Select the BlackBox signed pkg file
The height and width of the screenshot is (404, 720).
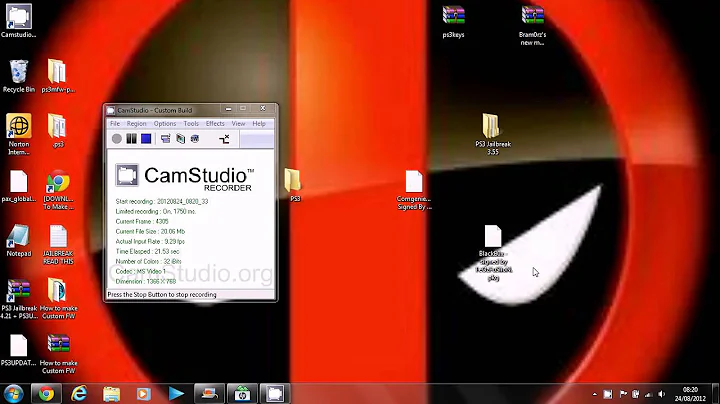(493, 253)
